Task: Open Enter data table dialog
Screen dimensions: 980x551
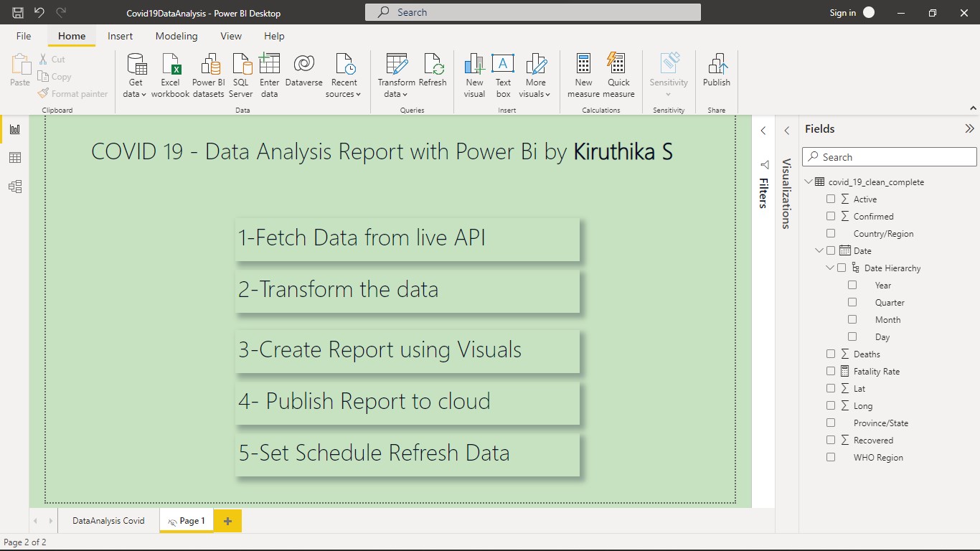Action: 270,75
